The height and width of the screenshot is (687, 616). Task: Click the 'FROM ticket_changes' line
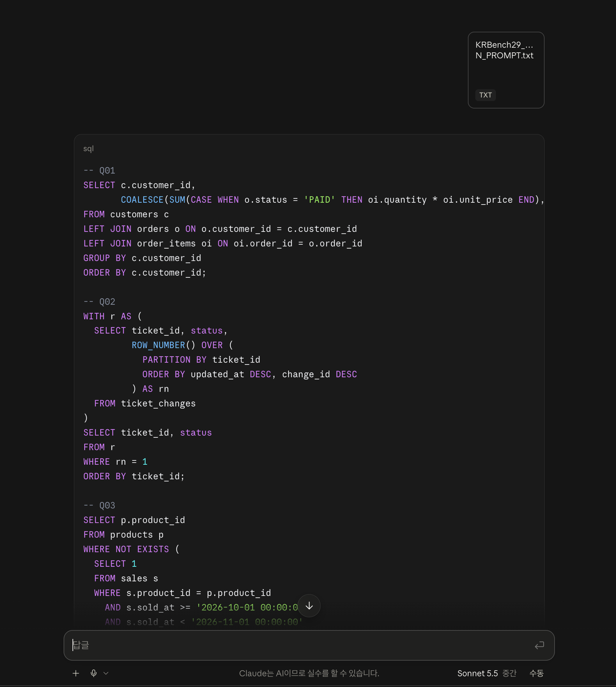(145, 403)
